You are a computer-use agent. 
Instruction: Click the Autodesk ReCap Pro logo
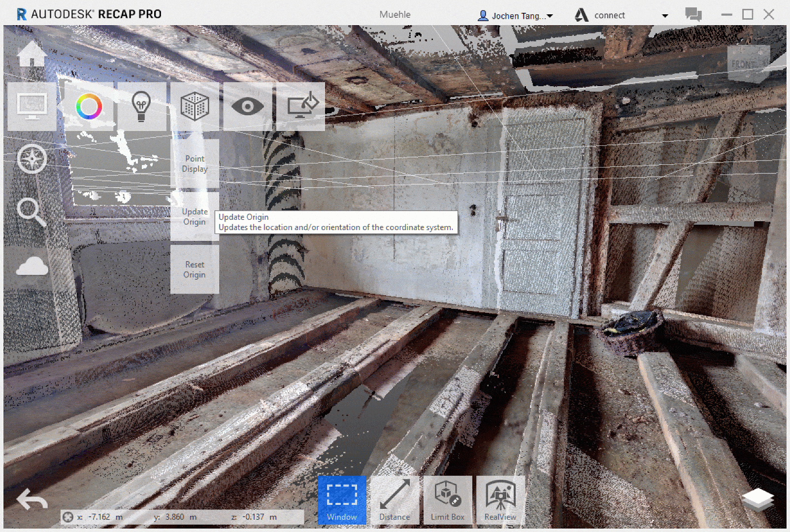point(89,14)
